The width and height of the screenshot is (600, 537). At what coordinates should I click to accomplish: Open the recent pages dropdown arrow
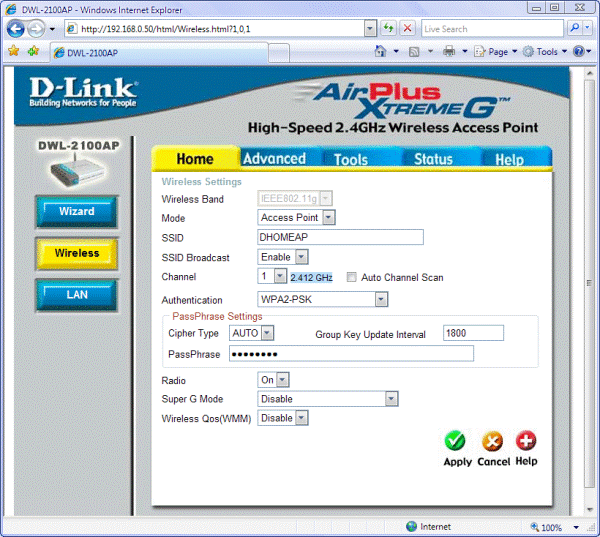(x=52, y=29)
